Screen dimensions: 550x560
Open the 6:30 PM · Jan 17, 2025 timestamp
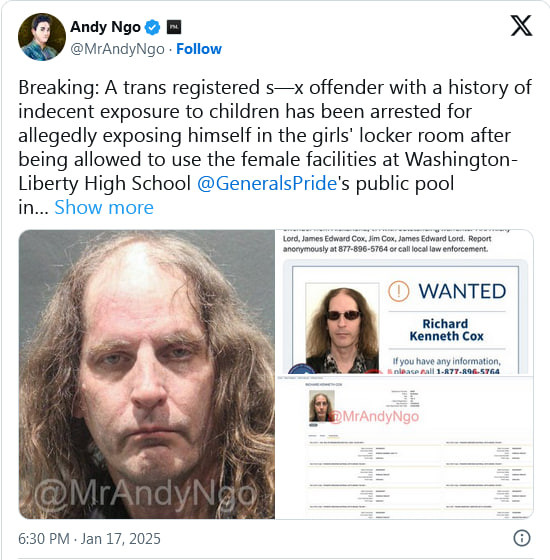pyautogui.click(x=89, y=539)
